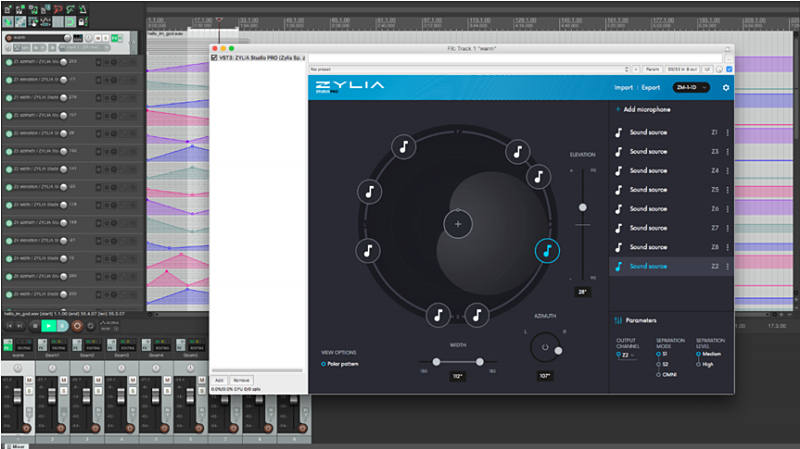
Task: Click the green FX button on the warm track
Action: point(115,38)
